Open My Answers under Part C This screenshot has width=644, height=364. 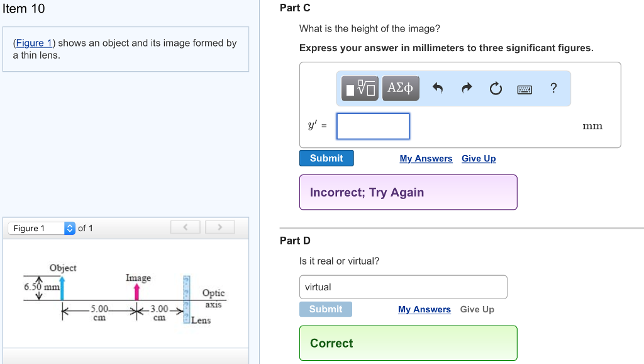coord(426,158)
